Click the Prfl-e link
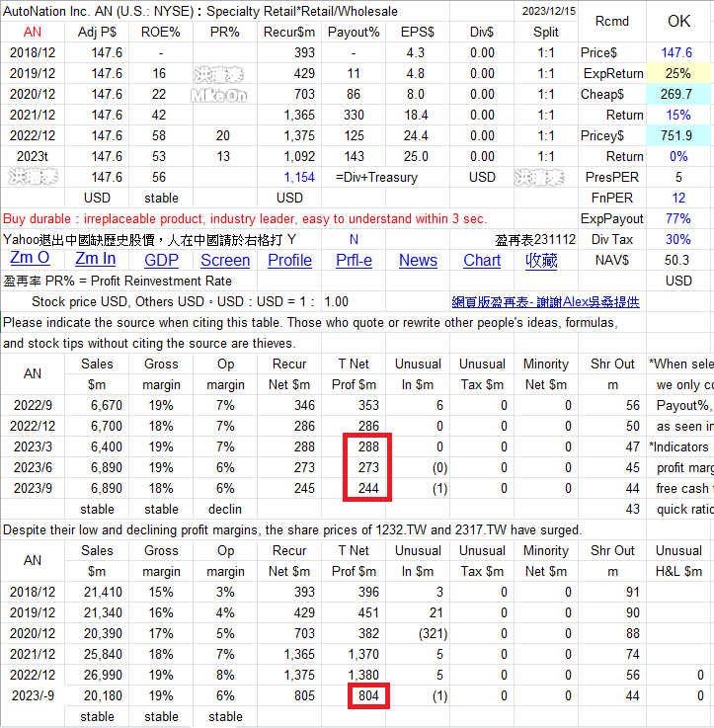714x728 pixels. coord(354,260)
